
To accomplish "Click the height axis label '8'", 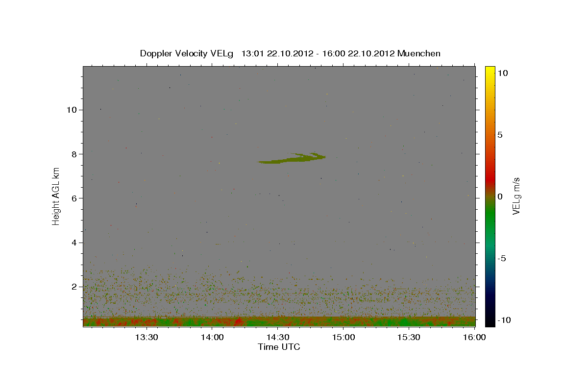I will [73, 154].
